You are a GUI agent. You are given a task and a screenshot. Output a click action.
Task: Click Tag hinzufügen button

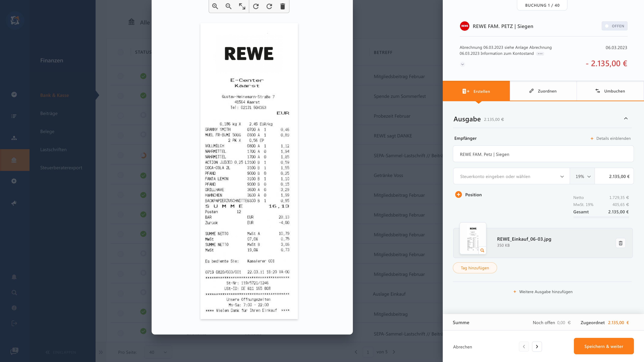(475, 268)
